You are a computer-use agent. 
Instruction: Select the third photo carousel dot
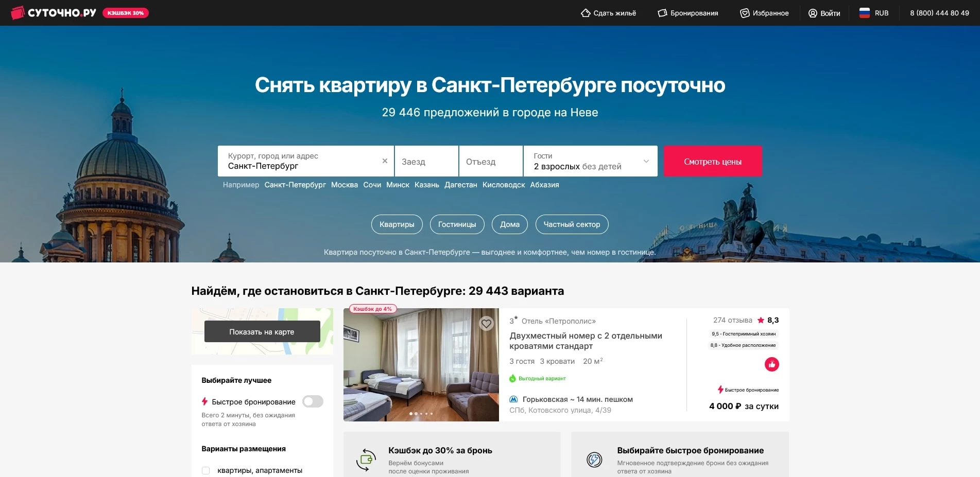coord(421,413)
